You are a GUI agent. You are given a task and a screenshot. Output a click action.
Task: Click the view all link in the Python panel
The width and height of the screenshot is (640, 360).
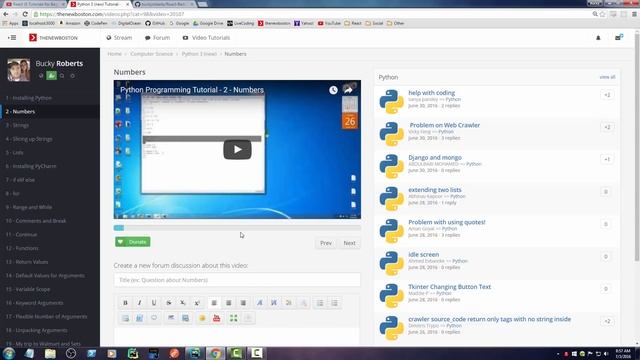coord(607,77)
